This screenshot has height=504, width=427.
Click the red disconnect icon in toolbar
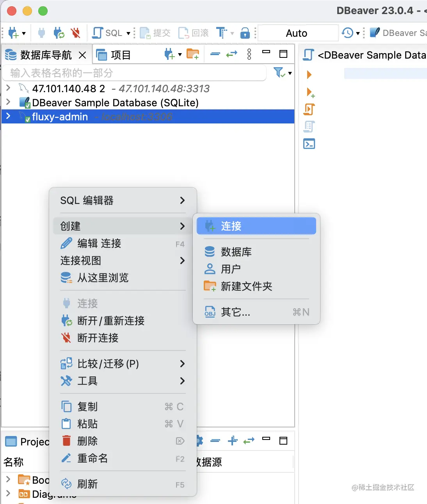pyautogui.click(x=75, y=33)
